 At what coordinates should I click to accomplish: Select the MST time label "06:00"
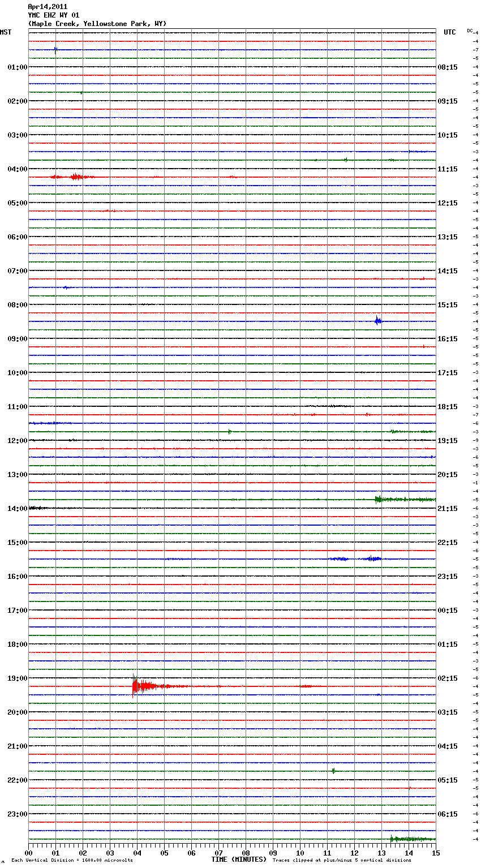18,237
